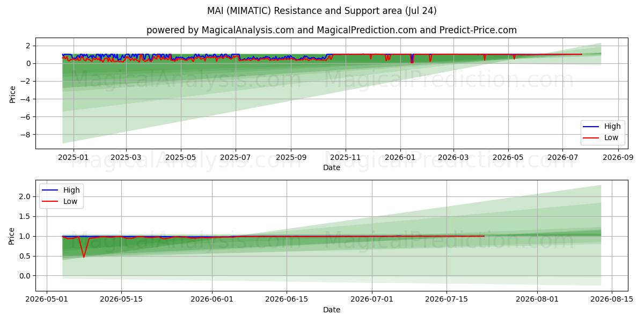Click the top chart x-axis label '2026-03'
644x322 pixels.
(453, 157)
